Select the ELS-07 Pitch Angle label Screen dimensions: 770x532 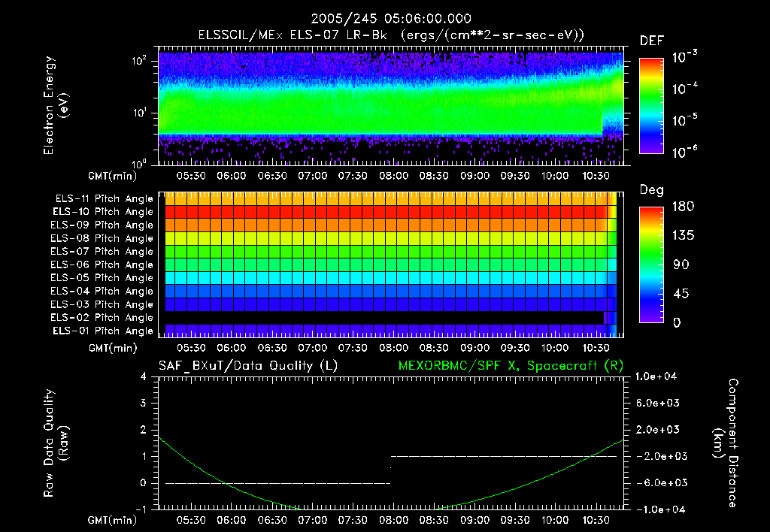[102, 251]
